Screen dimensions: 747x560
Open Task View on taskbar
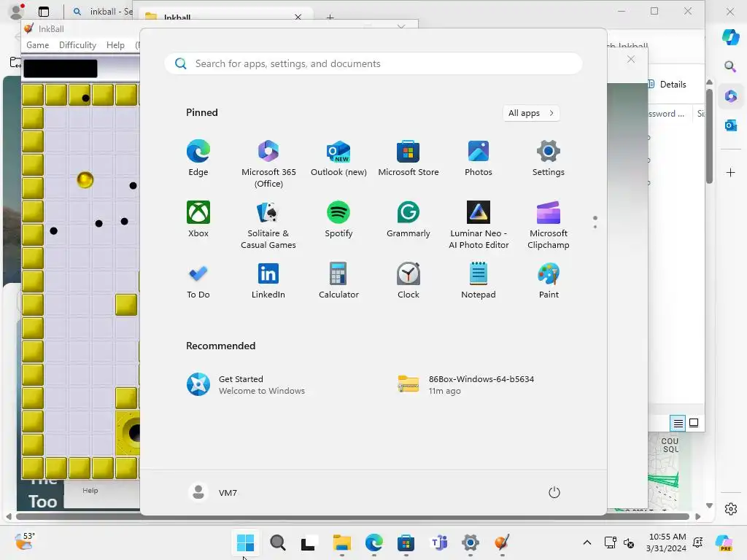point(309,542)
